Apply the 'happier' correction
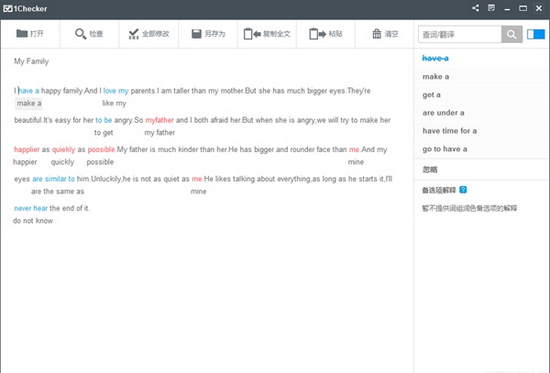Screen dimensions: 550x373 25,162
